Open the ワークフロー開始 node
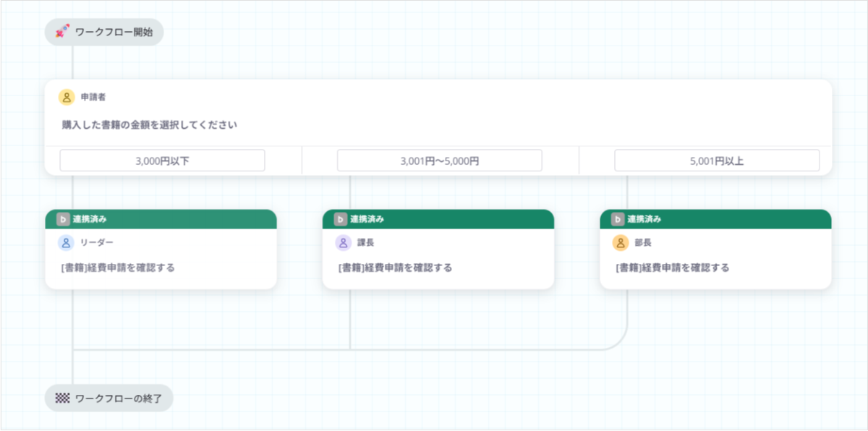Viewport: 868px width, 431px height. [x=104, y=32]
